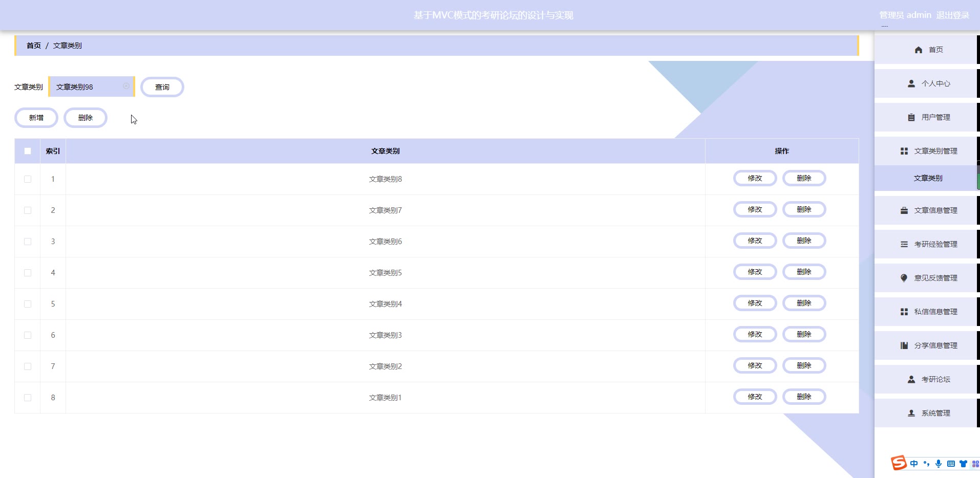Viewport: 980px width, 478px height.
Task: Click 删除 for row 文章类别8
Action: [x=804, y=178]
